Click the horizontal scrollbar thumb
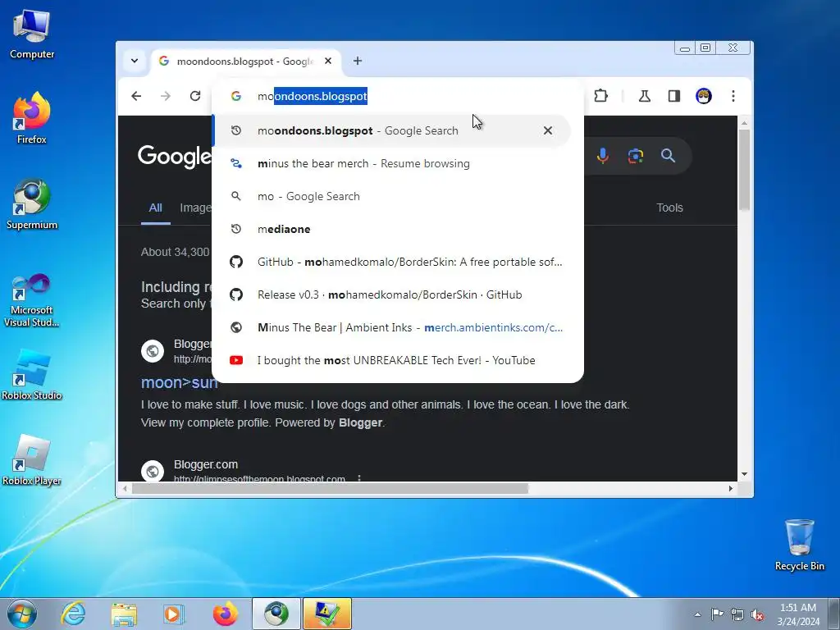Image resolution: width=840 pixels, height=630 pixels. click(x=330, y=489)
